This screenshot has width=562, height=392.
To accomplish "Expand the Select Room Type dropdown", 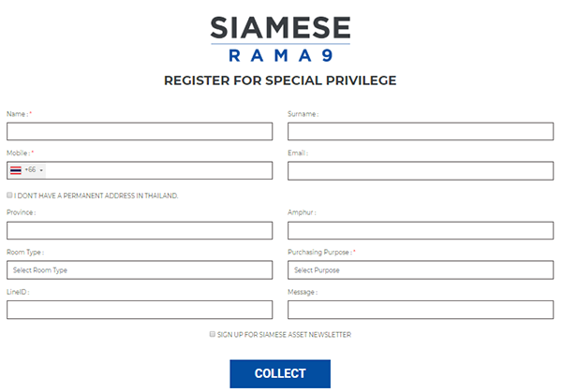I will pyautogui.click(x=140, y=270).
